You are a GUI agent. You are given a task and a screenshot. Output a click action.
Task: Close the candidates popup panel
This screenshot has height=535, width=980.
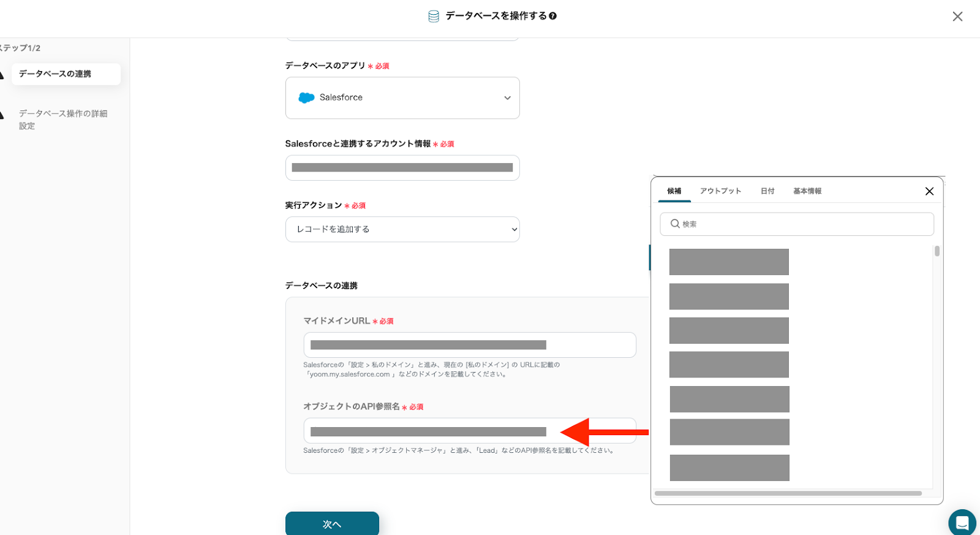tap(929, 191)
